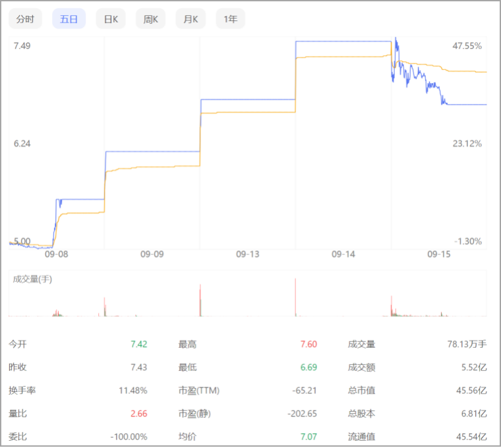Open the 日K daily candlestick tab

[x=110, y=19]
